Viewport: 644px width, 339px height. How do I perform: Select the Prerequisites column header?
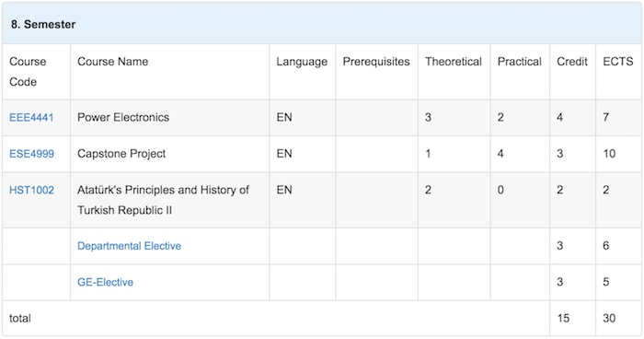[376, 62]
